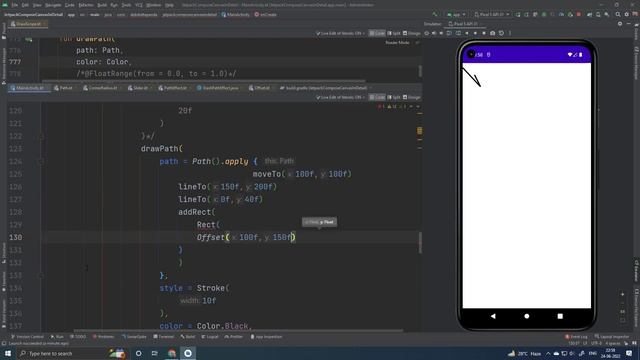The image size is (640, 360).
Task: Open the Version Control tool window
Action: click(27, 337)
